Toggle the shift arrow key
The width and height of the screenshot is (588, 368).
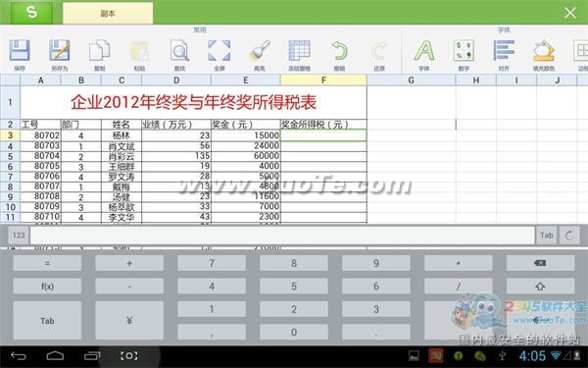540,287
